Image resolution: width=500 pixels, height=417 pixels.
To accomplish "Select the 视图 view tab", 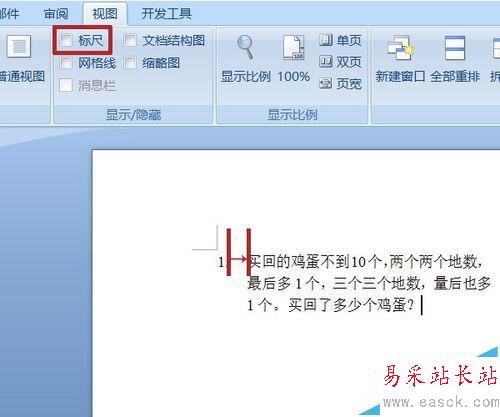I will tap(105, 14).
